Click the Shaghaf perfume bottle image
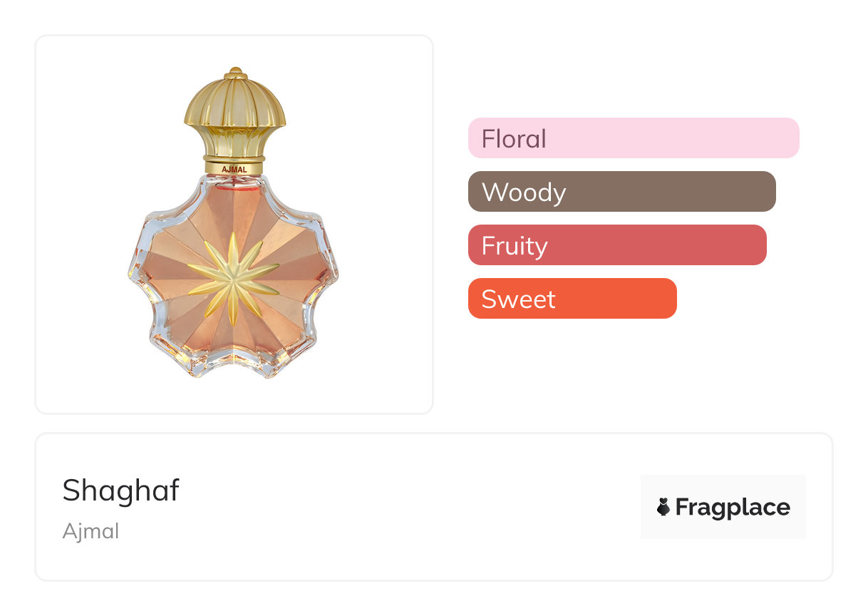 pos(234,222)
